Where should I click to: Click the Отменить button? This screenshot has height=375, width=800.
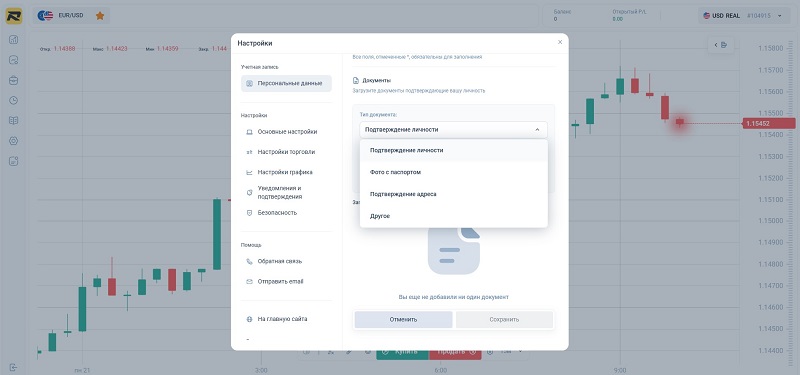404,320
